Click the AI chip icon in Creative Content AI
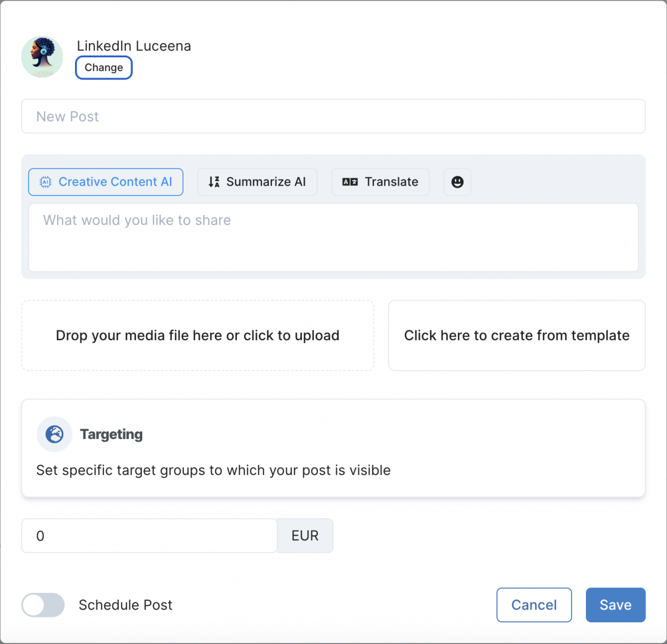This screenshot has width=667, height=644. [x=46, y=182]
